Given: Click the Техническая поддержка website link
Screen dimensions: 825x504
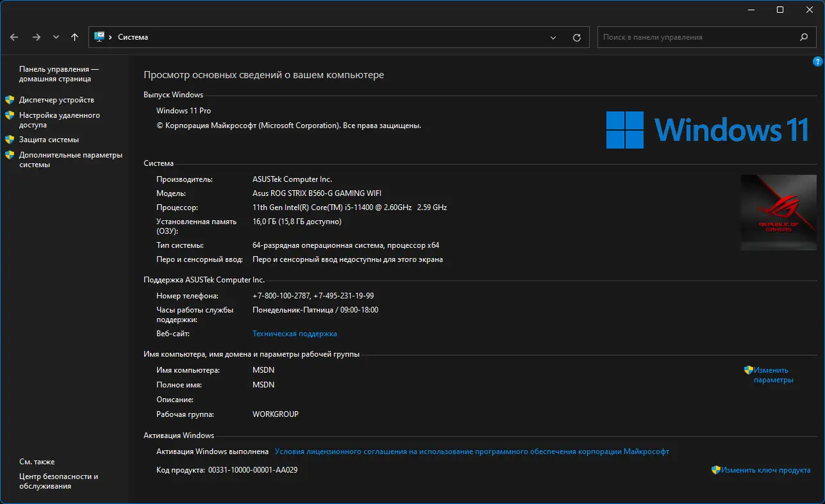Looking at the screenshot, I should [294, 334].
